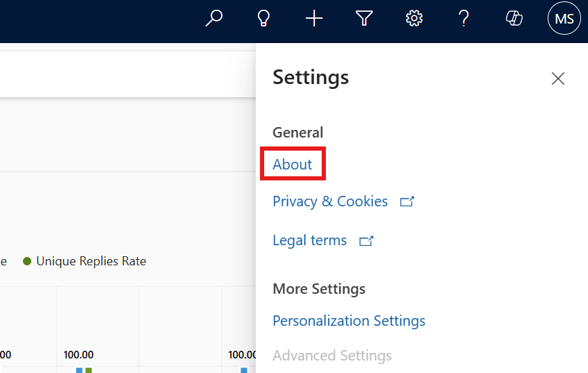Image resolution: width=588 pixels, height=373 pixels.
Task: Toggle the Settings gear icon
Action: pyautogui.click(x=414, y=19)
